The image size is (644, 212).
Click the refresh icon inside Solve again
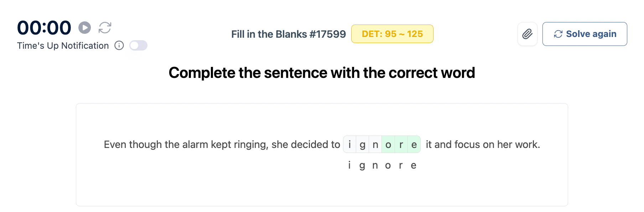[558, 34]
